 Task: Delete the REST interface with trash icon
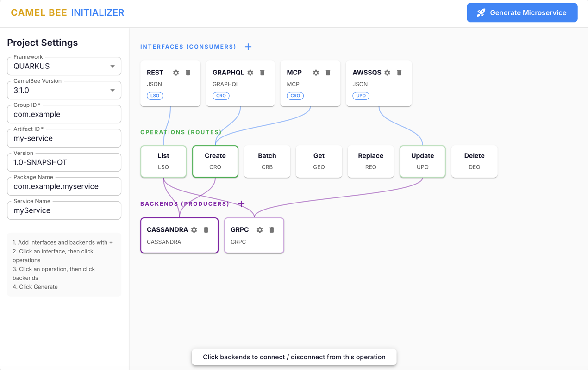188,73
